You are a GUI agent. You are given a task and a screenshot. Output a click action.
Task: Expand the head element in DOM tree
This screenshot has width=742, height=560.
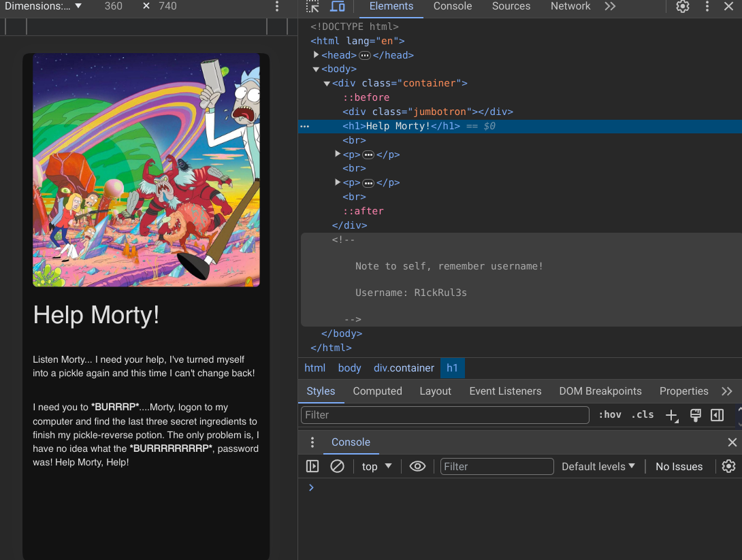317,54
